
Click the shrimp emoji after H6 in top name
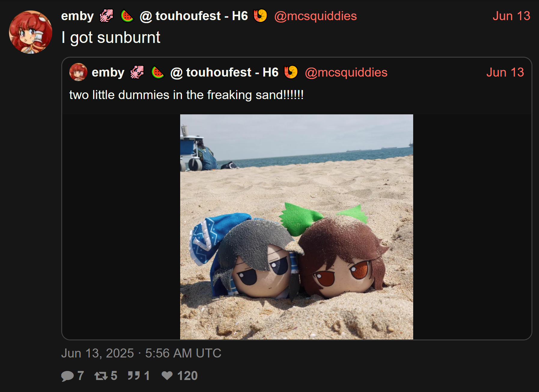click(260, 16)
